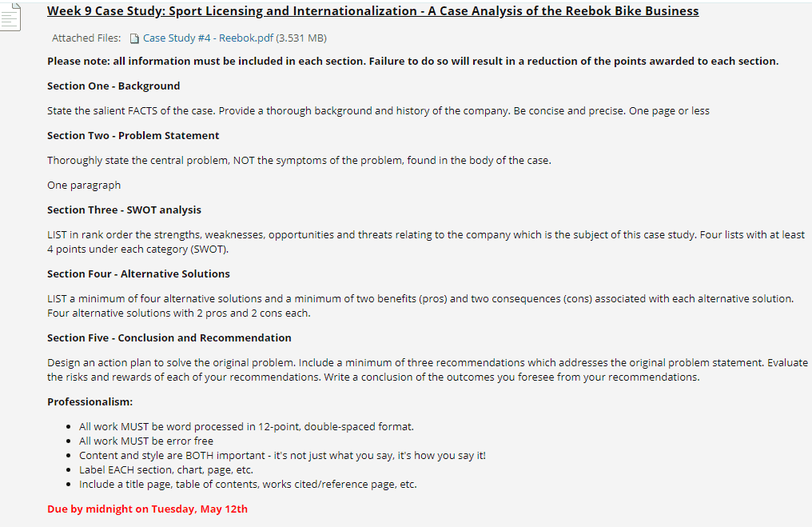Click the "Section Three - SWOT analysis" heading
Image resolution: width=812 pixels, height=527 pixels.
[x=124, y=210]
